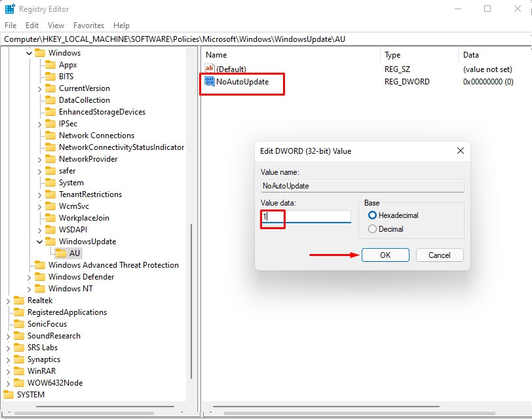This screenshot has height=419, width=532.
Task: Click the tree pane vertical scrollbar
Action: [191, 301]
